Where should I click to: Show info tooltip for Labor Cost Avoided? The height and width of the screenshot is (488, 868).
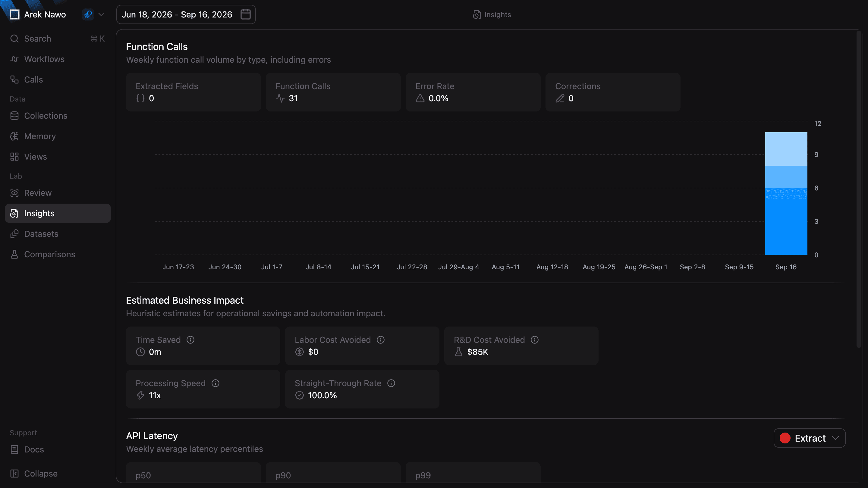381,340
